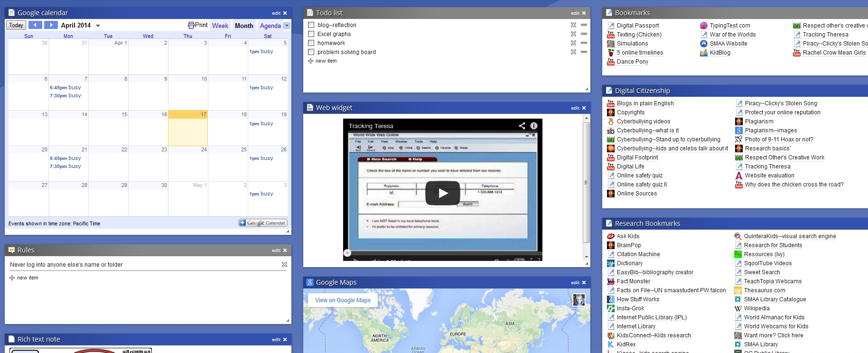
Task: Click the Google Maps profile photo thumbnail
Action: click(579, 300)
